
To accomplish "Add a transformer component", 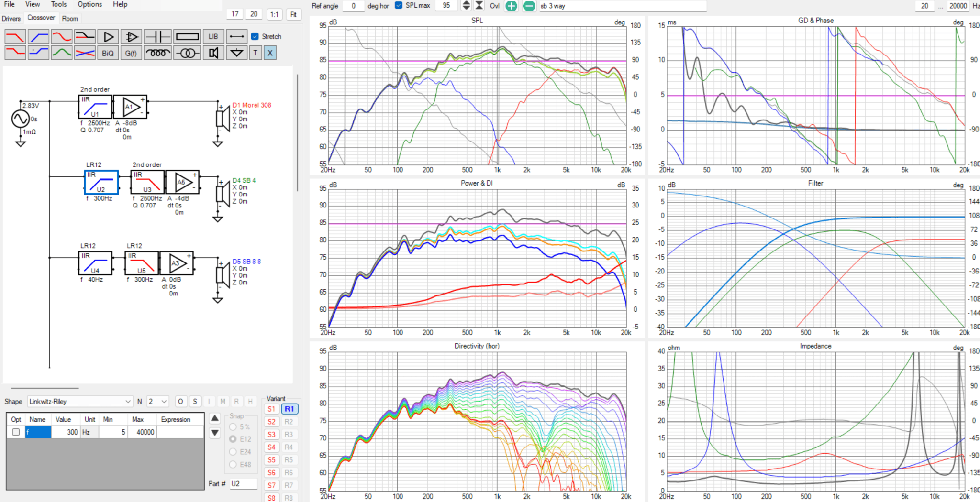I will [x=187, y=53].
